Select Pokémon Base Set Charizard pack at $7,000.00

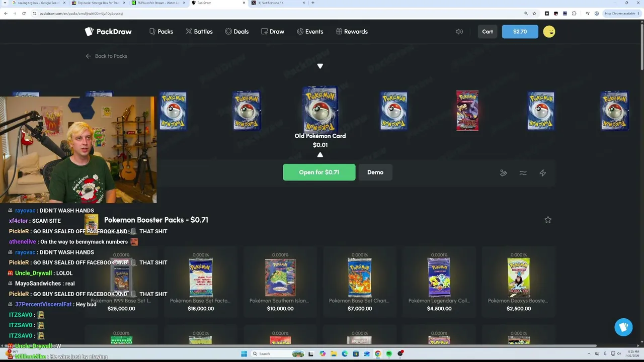360,282
